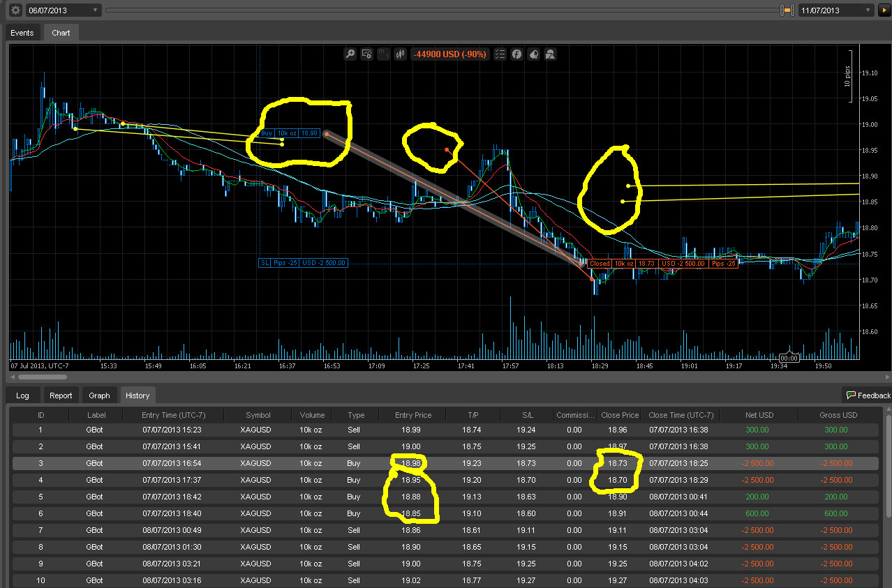Open the 11/07/2013 end date dropdown
The width and height of the screenshot is (892, 588).
pyautogui.click(x=836, y=10)
